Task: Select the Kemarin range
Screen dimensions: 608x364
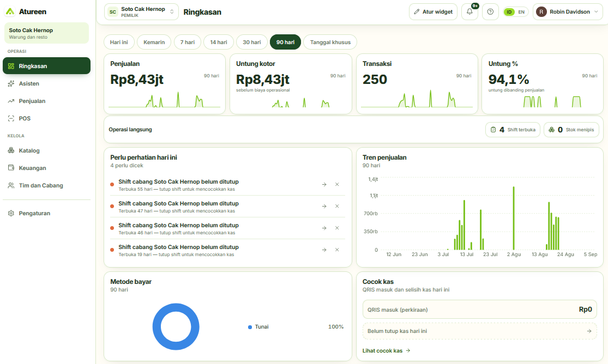Action: (x=154, y=42)
